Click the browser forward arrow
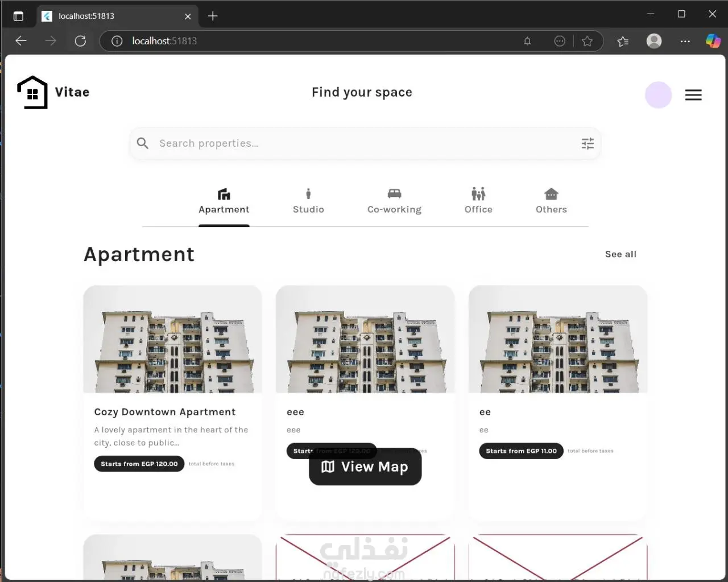 [51, 41]
